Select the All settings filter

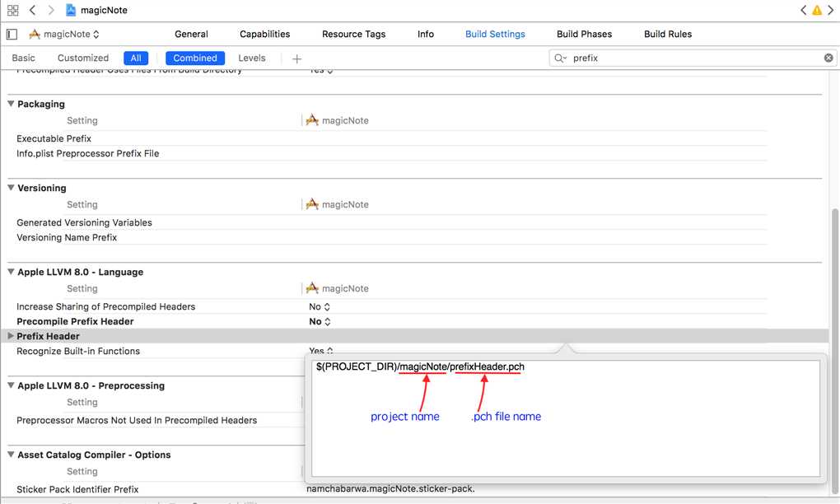tap(136, 58)
